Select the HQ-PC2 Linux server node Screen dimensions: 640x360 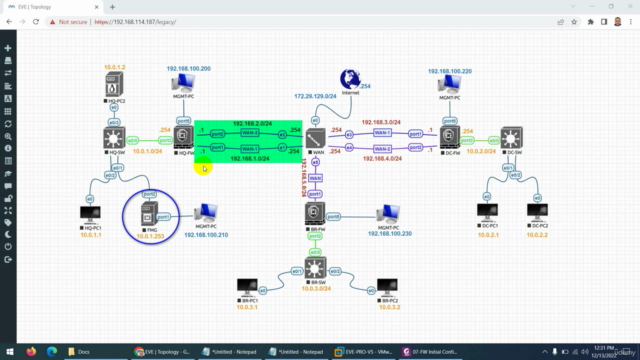tap(114, 84)
